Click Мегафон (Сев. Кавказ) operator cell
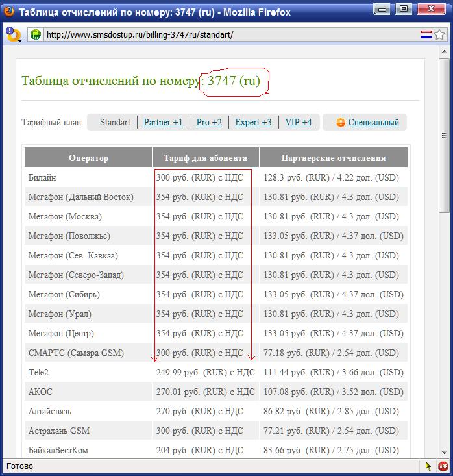Viewport: 453px width, 476px height. pyautogui.click(x=88, y=255)
